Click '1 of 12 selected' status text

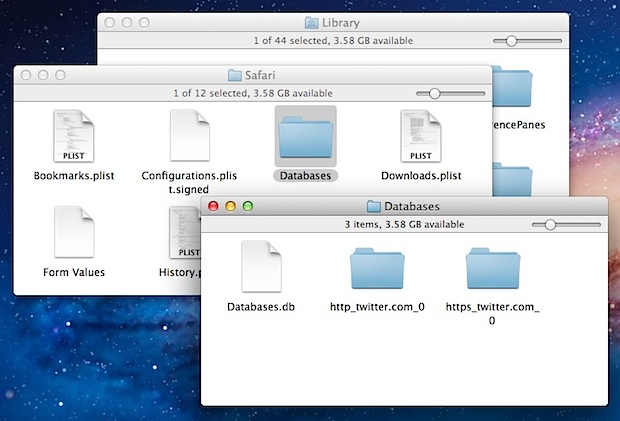[x=209, y=93]
